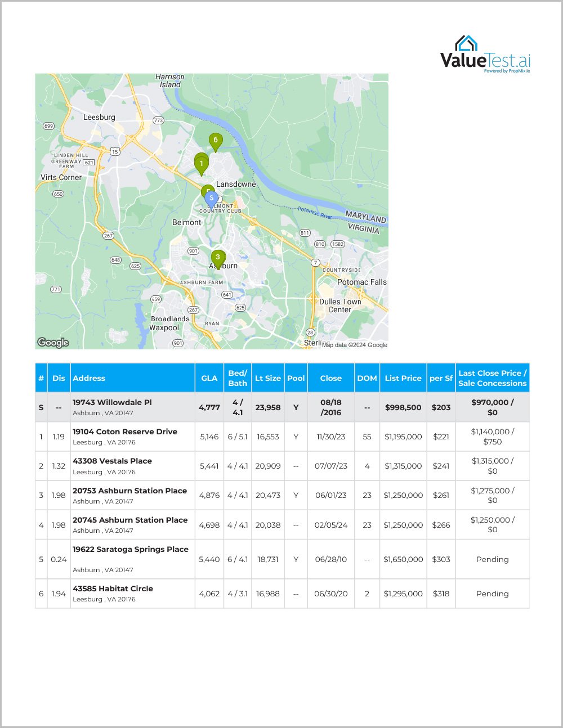This screenshot has height=728, width=563.
Task: Click Map data ©2024 Google text
Action: [355, 345]
